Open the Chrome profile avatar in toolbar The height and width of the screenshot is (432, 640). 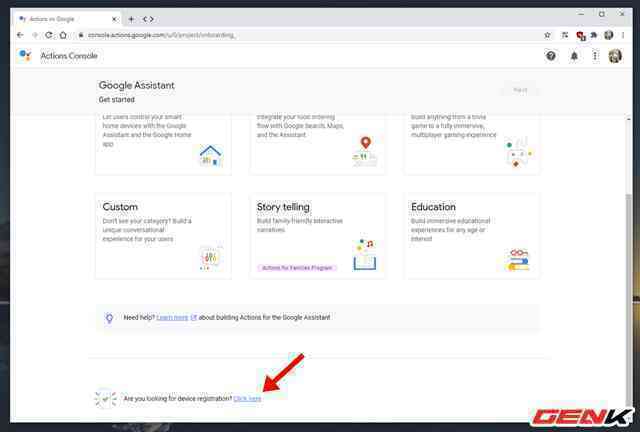point(609,36)
